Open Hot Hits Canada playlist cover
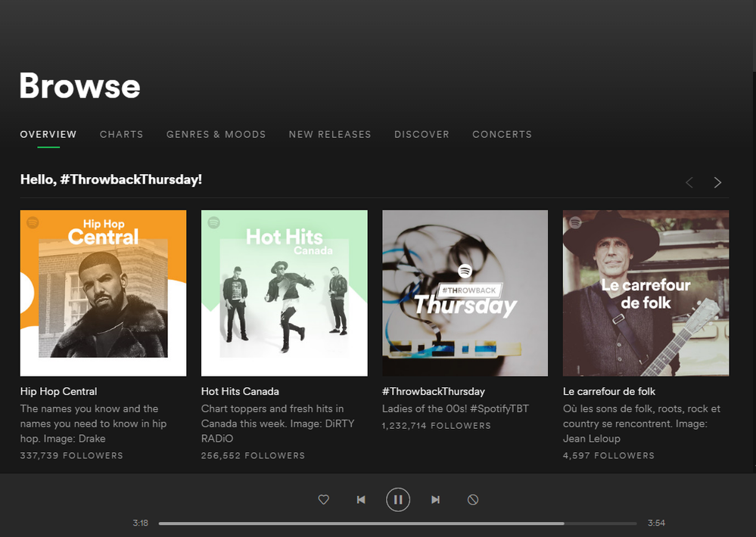756x537 pixels. point(285,293)
